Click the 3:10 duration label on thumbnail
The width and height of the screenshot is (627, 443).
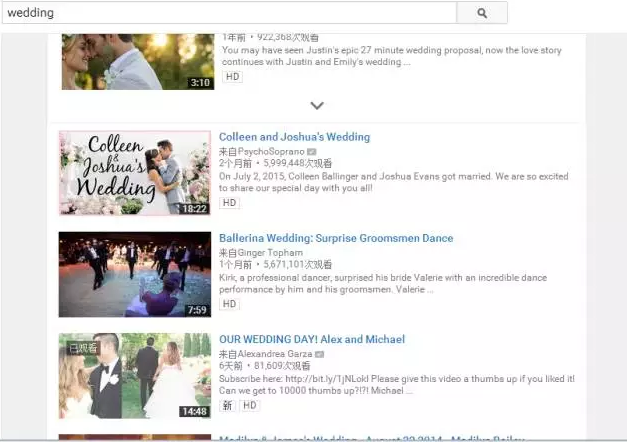click(x=200, y=83)
